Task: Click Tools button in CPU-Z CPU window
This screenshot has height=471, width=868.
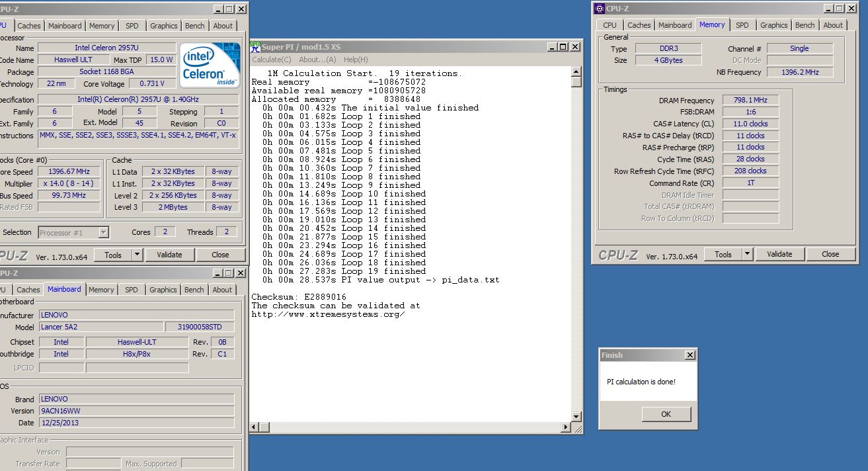Action: pos(112,255)
